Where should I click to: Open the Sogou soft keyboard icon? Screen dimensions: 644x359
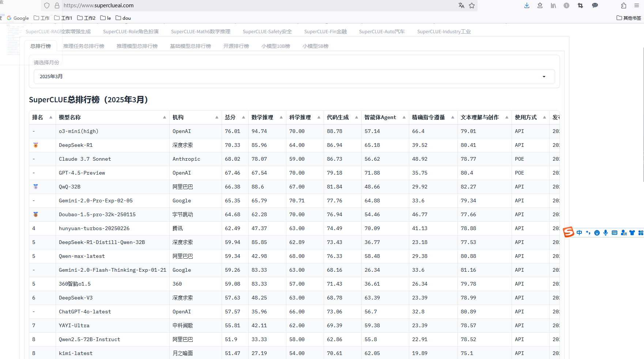[614, 233]
